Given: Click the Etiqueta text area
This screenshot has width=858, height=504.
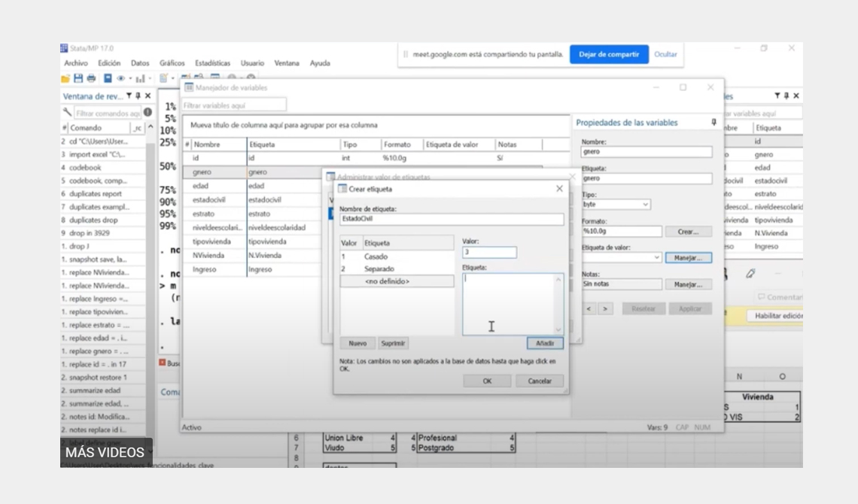Looking at the screenshot, I should [513, 304].
